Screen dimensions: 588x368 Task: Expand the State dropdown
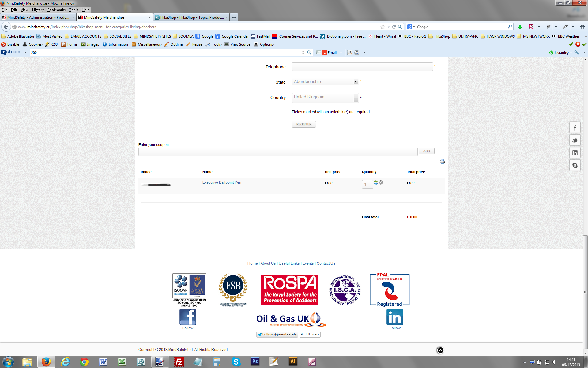[x=356, y=82]
